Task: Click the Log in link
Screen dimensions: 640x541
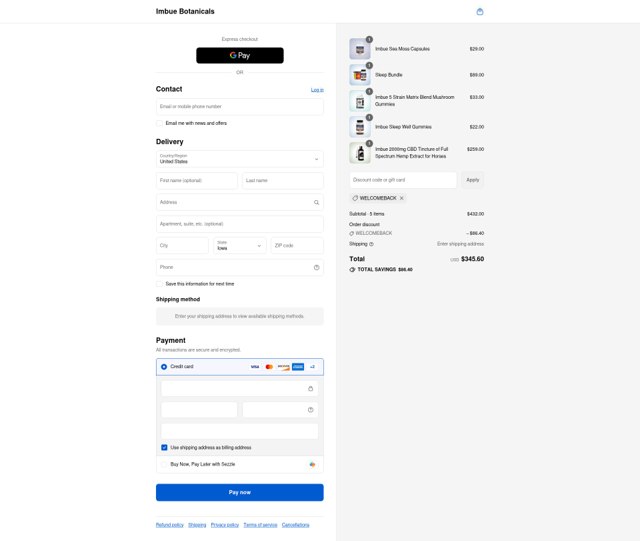Action: (x=317, y=90)
